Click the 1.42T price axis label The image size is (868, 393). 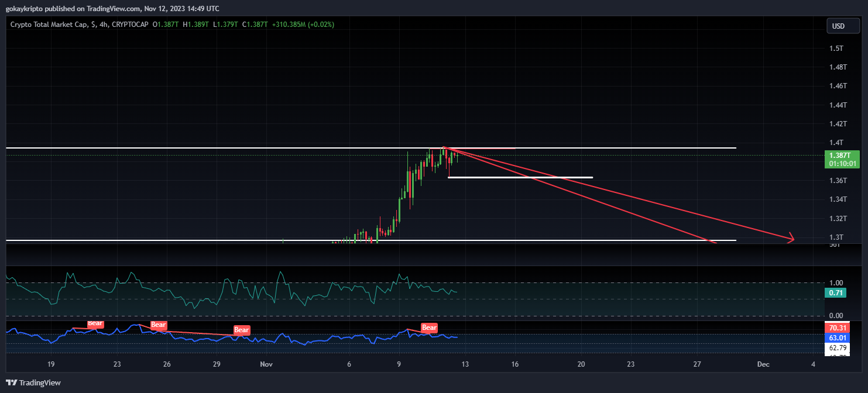point(838,124)
